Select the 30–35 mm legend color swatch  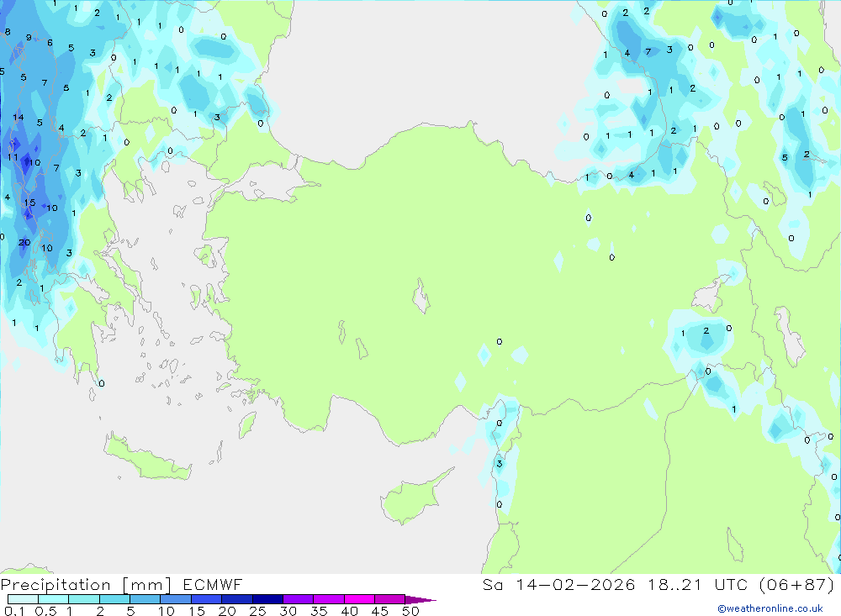click(x=299, y=599)
